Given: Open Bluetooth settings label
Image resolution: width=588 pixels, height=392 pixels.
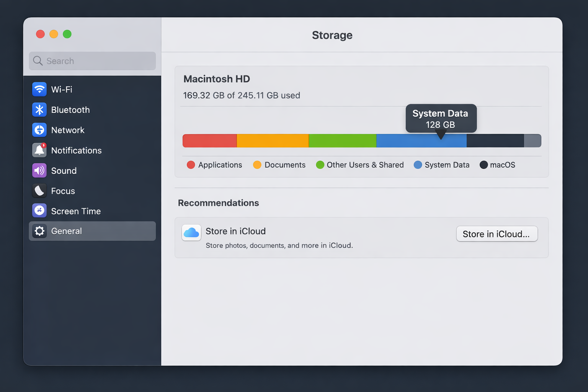Looking at the screenshot, I should click(x=70, y=110).
